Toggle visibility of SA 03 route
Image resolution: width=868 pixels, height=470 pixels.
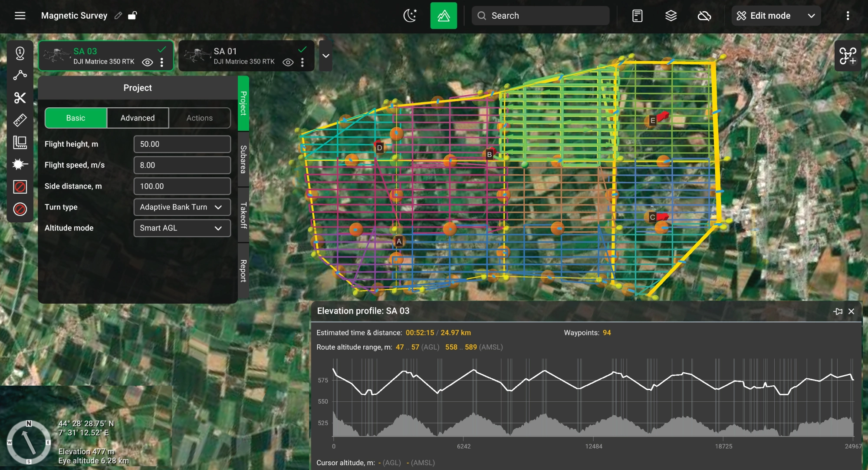(x=148, y=62)
